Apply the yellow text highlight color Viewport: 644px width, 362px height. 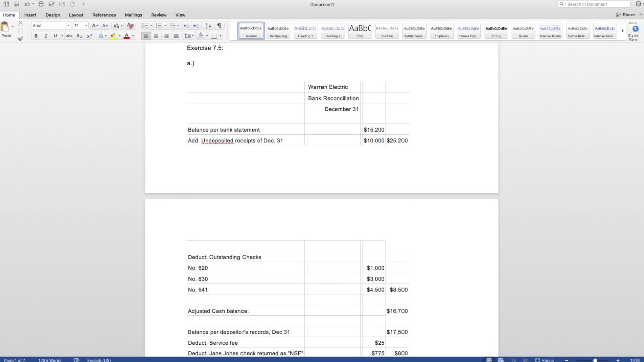(x=113, y=36)
